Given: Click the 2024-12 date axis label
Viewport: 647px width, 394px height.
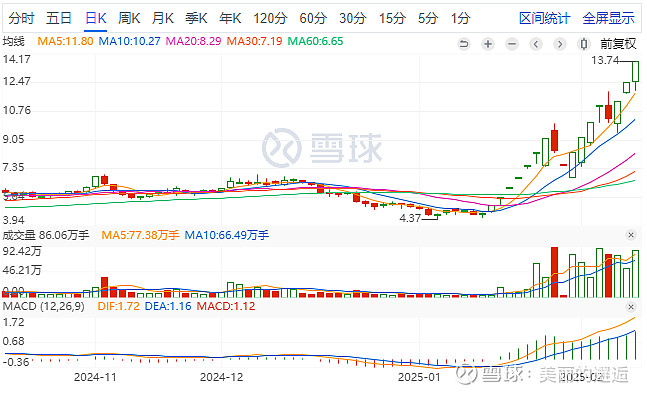Looking at the screenshot, I should point(222,377).
